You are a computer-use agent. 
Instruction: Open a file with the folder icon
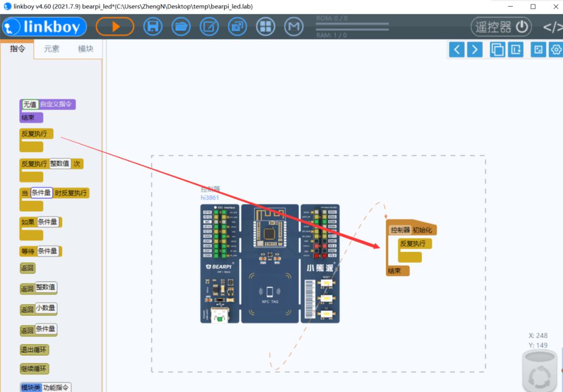click(x=181, y=27)
